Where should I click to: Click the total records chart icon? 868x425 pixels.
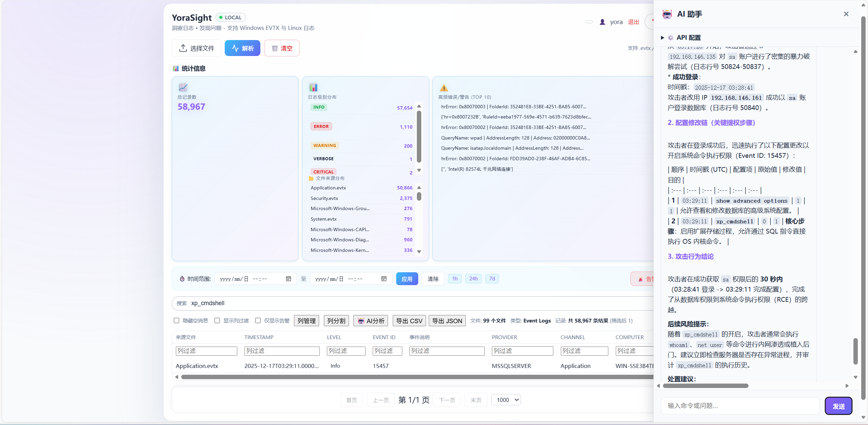point(183,87)
